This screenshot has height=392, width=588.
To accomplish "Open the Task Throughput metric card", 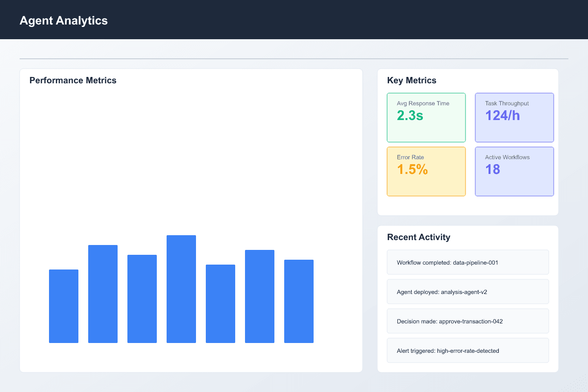I will [514, 117].
